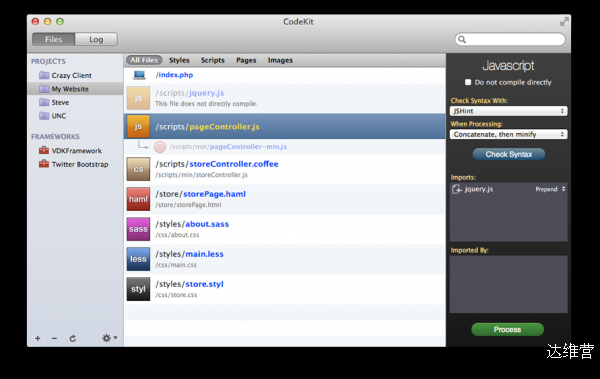The image size is (600, 379).
Task: Select jquery.js in the Imports list
Action: 509,189
